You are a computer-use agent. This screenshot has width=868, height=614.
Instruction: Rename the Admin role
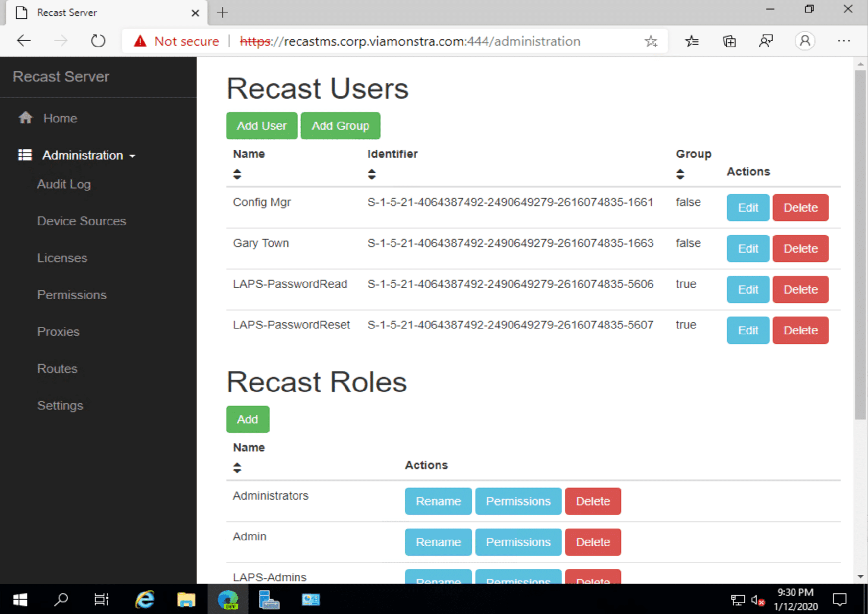(438, 542)
